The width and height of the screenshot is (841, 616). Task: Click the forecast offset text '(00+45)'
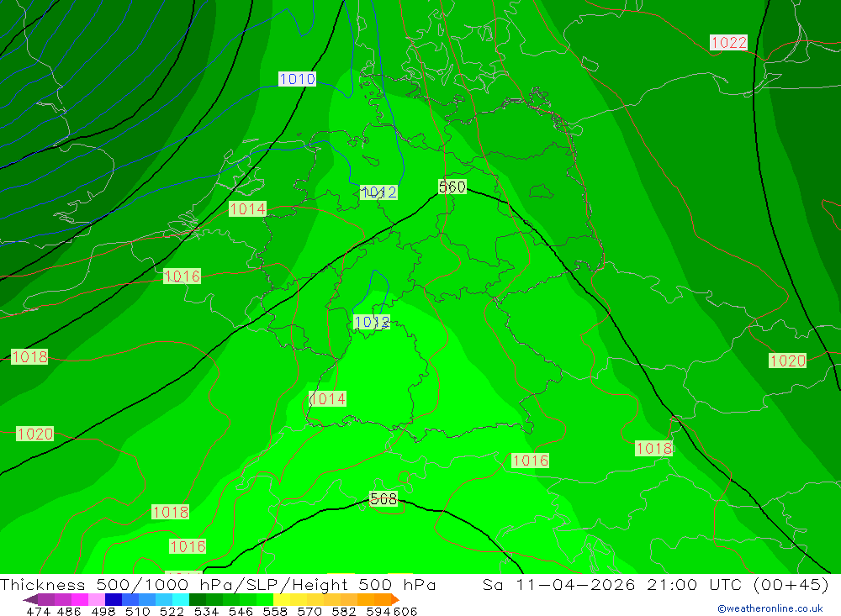pyautogui.click(x=791, y=584)
